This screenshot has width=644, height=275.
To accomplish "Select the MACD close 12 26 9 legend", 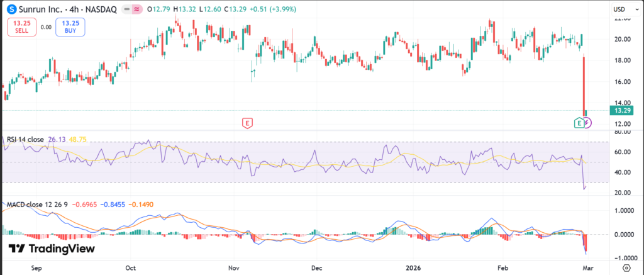I will [36, 205].
